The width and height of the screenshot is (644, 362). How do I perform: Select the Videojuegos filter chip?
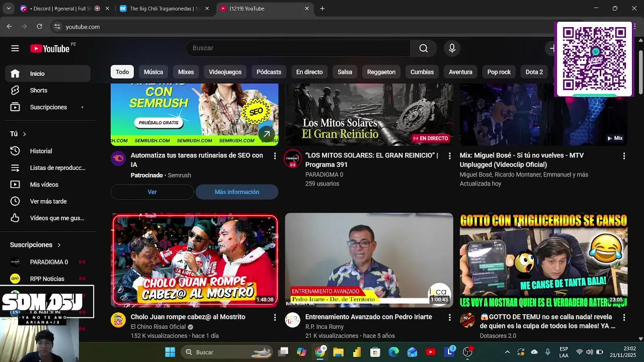(225, 72)
